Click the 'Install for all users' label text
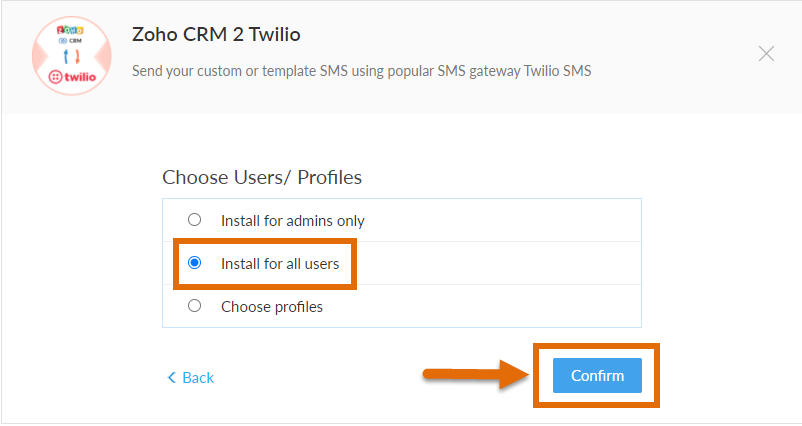The width and height of the screenshot is (802, 426). click(280, 264)
